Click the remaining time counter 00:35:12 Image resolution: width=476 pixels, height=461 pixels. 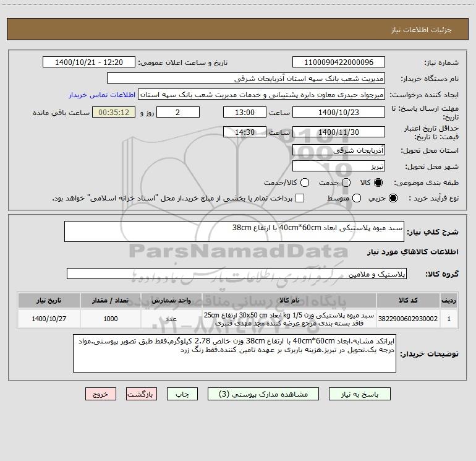click(114, 112)
